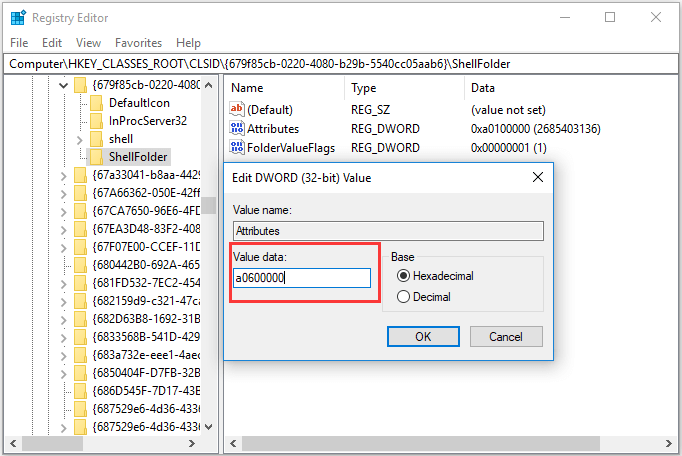The image size is (682, 456).
Task: Expand the {681FD532-7EC2-454 key
Action: 64,284
